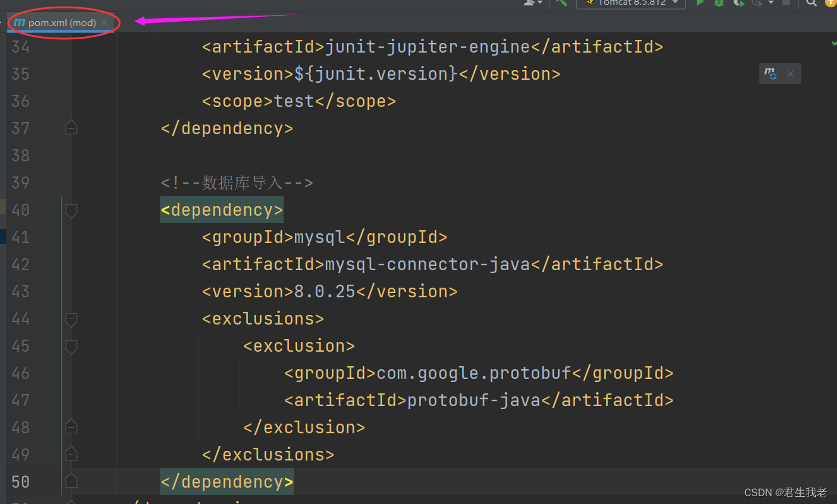Click junit-jupiter-engine artifactId text
Image resolution: width=837 pixels, height=504 pixels.
click(x=428, y=47)
